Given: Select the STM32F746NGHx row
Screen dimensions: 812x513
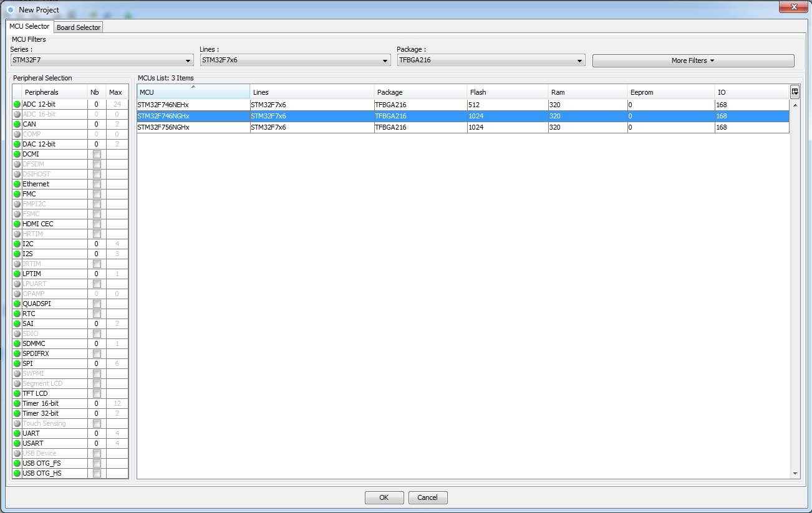Looking at the screenshot, I should click(463, 116).
